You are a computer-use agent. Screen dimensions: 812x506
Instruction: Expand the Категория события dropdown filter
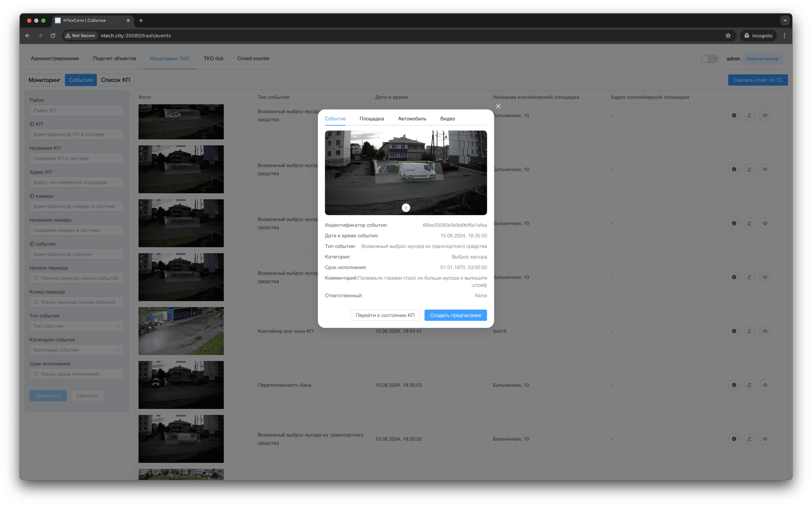(77, 350)
